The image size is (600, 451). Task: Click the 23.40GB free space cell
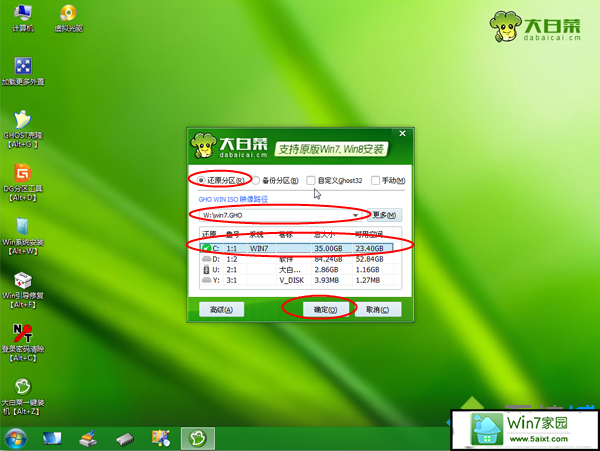(x=369, y=248)
